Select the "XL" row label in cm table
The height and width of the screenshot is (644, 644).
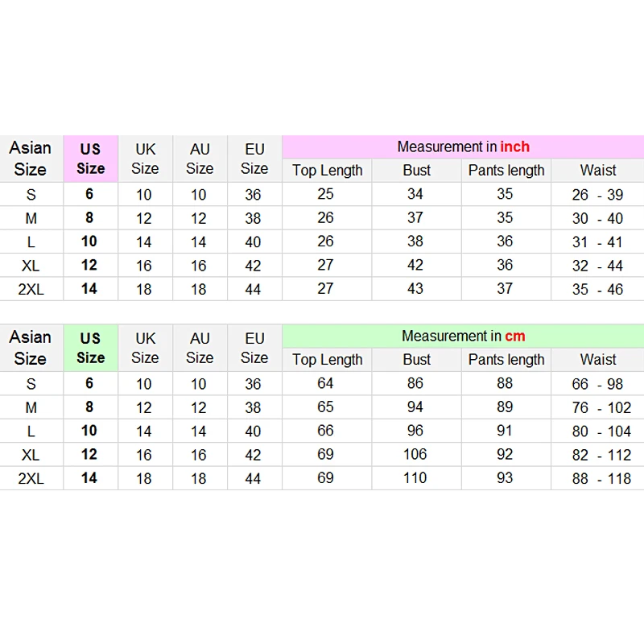31,455
